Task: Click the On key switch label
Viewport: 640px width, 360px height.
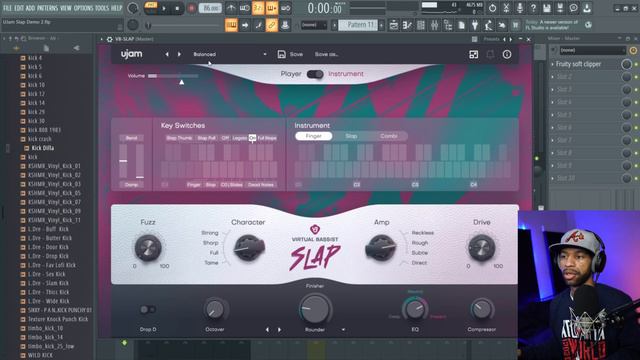Action: point(252,138)
